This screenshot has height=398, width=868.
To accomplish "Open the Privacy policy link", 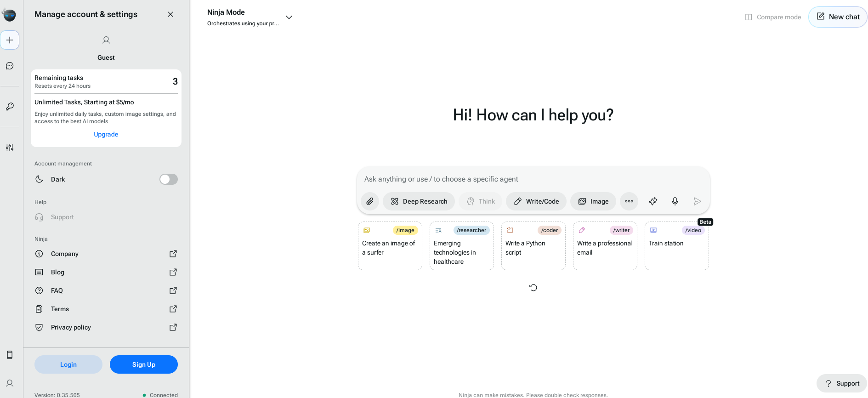I will (x=71, y=327).
